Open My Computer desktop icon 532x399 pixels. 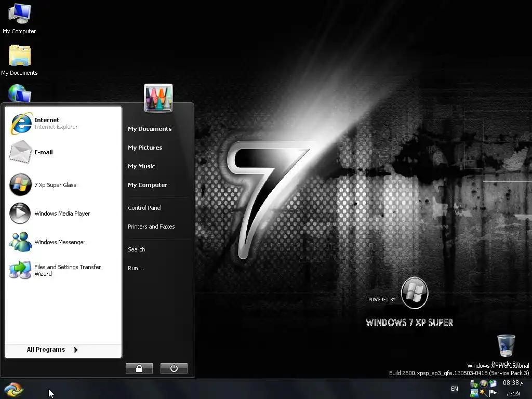(19, 19)
